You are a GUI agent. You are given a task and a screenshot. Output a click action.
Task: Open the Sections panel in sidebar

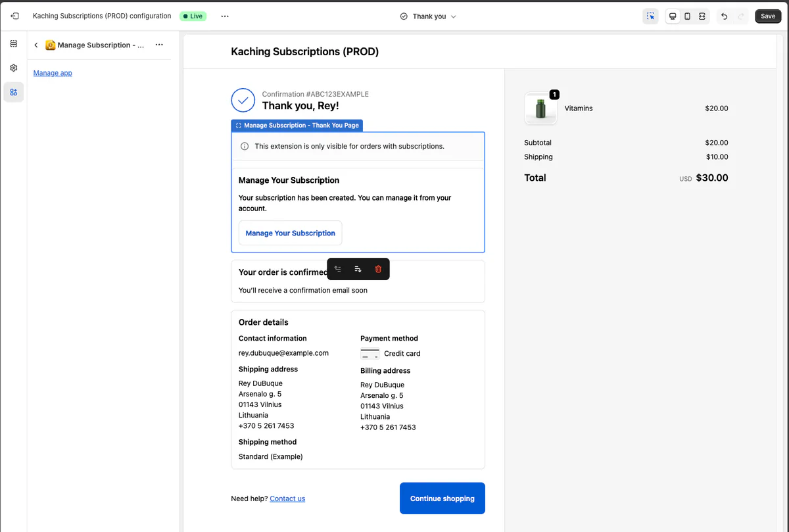[x=13, y=43]
